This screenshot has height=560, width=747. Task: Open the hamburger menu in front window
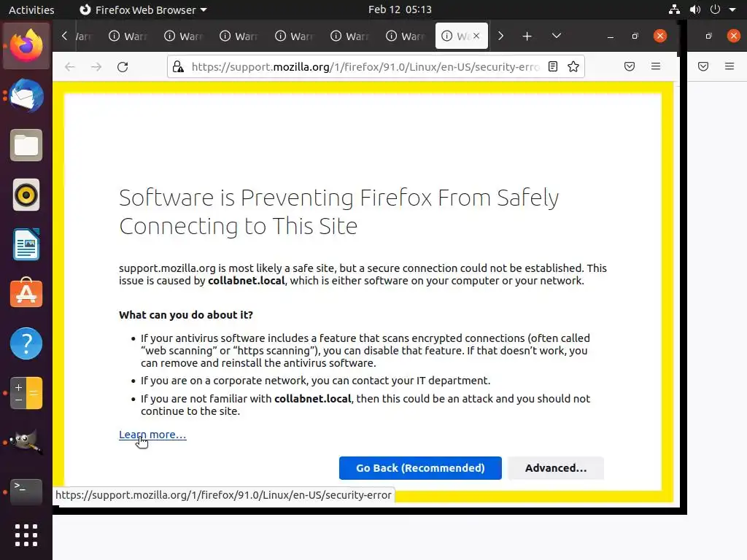pyautogui.click(x=656, y=66)
